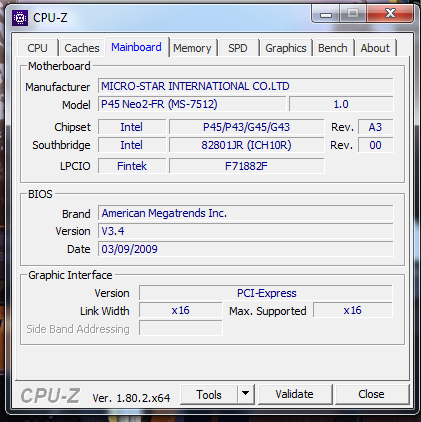The image size is (421, 422).
Task: Click the Close button at bottom
Action: point(371,394)
